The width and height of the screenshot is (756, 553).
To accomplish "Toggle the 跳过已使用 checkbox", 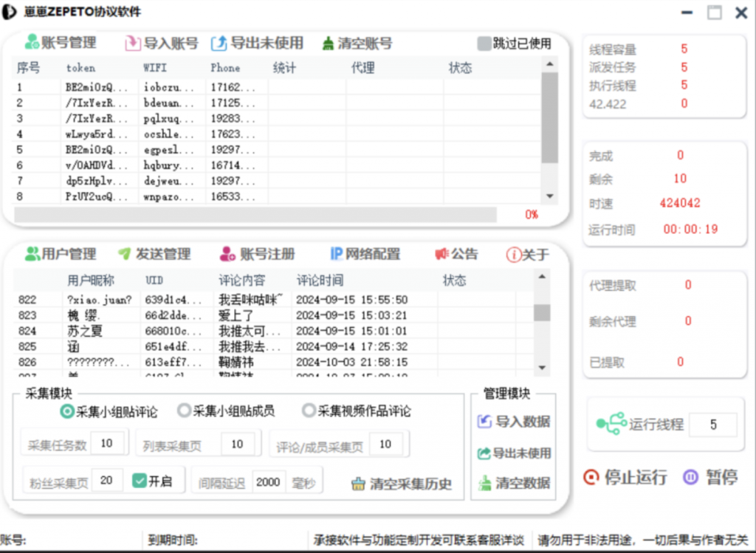I will [x=484, y=44].
